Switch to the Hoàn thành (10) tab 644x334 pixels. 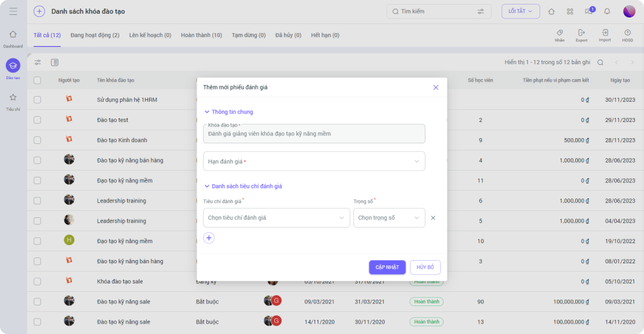[x=201, y=35]
